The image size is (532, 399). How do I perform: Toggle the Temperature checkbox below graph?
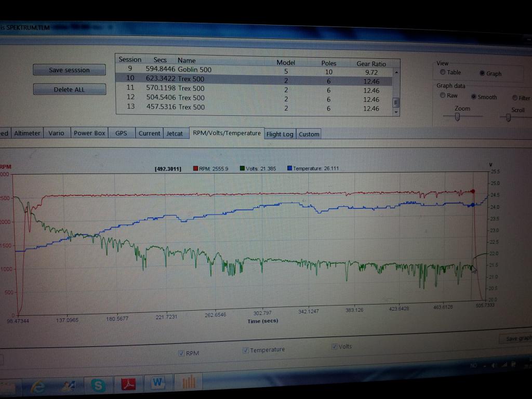[245, 350]
